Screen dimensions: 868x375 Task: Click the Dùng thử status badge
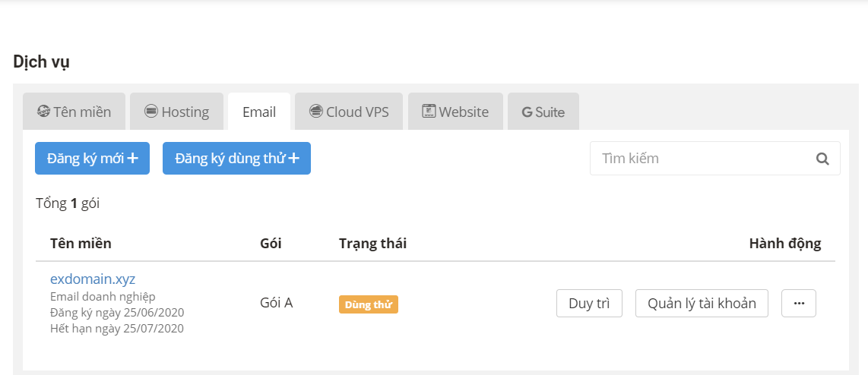(368, 304)
